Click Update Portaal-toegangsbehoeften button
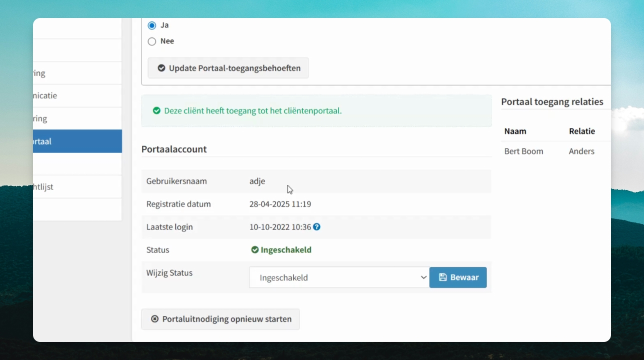Screen dimensions: 644x360 coord(228,68)
